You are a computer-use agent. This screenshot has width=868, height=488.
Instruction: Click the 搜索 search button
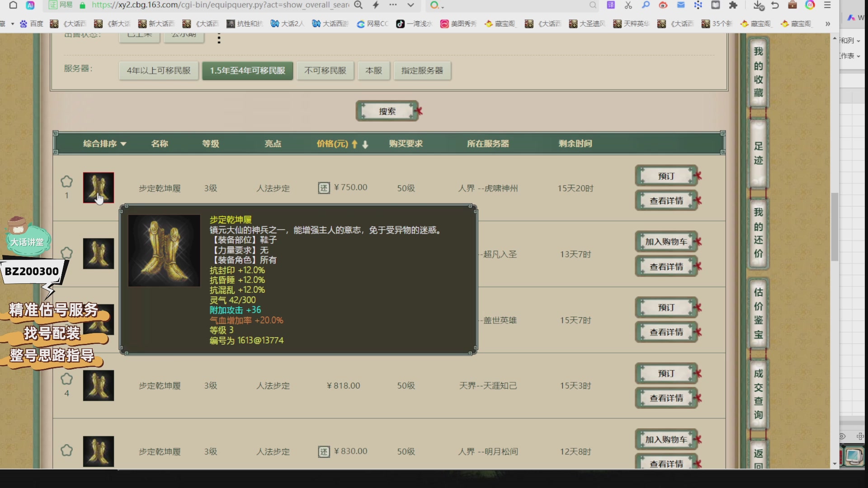pyautogui.click(x=387, y=111)
